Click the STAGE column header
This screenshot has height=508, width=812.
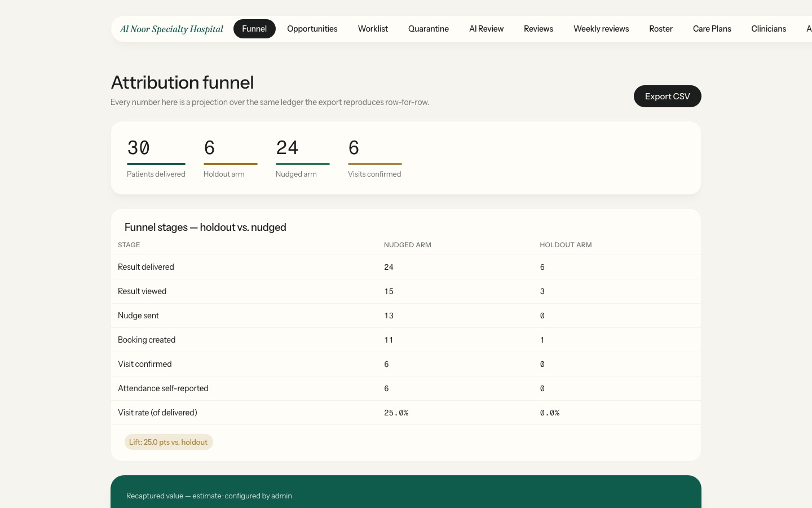pos(129,245)
